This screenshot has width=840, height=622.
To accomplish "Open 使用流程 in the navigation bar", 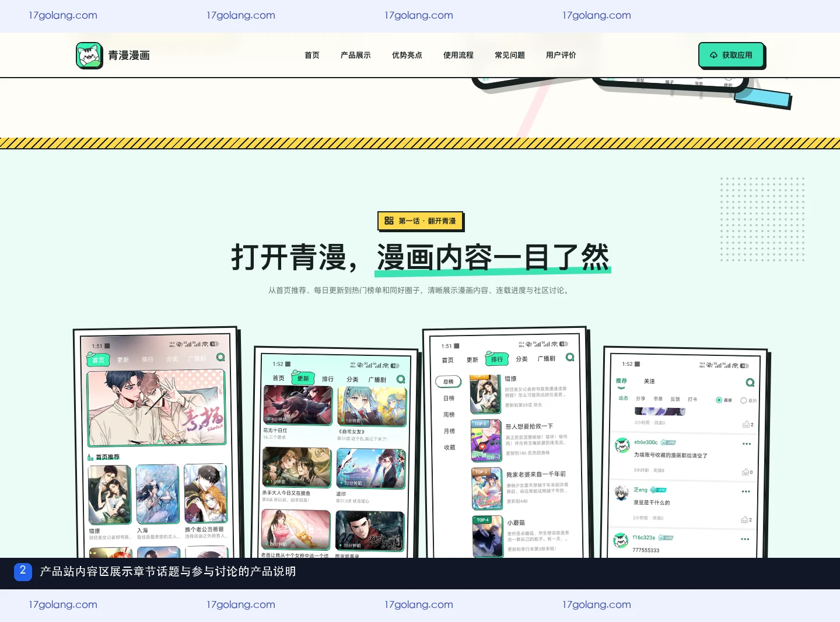I will click(459, 55).
